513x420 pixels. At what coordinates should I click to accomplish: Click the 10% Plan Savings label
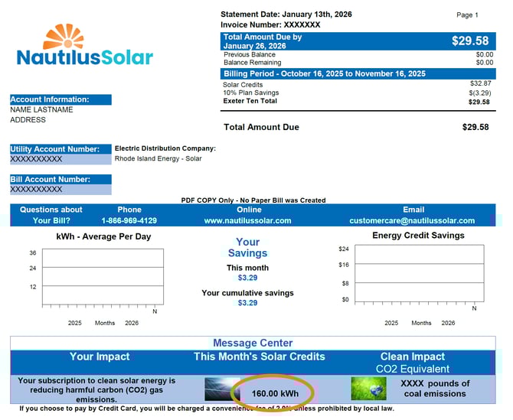251,93
